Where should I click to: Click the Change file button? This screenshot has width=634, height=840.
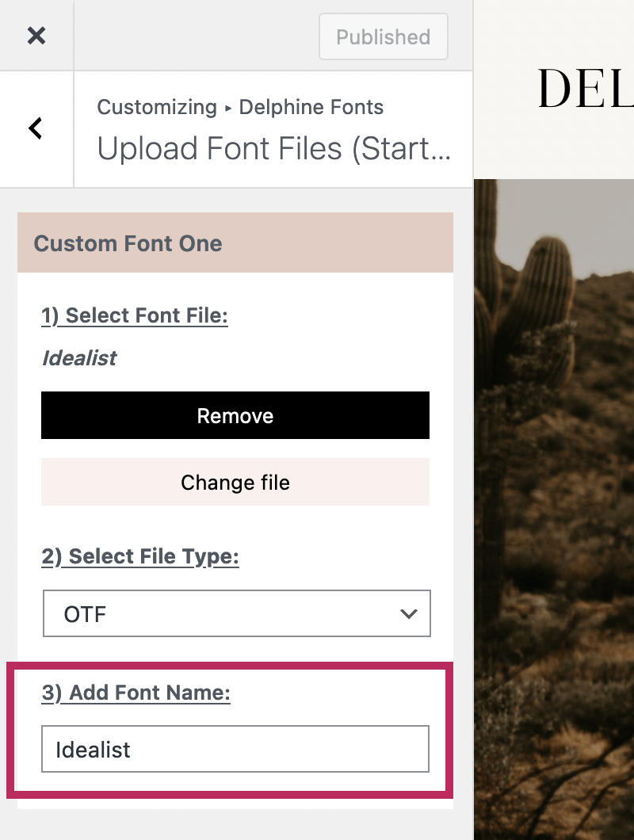point(235,482)
